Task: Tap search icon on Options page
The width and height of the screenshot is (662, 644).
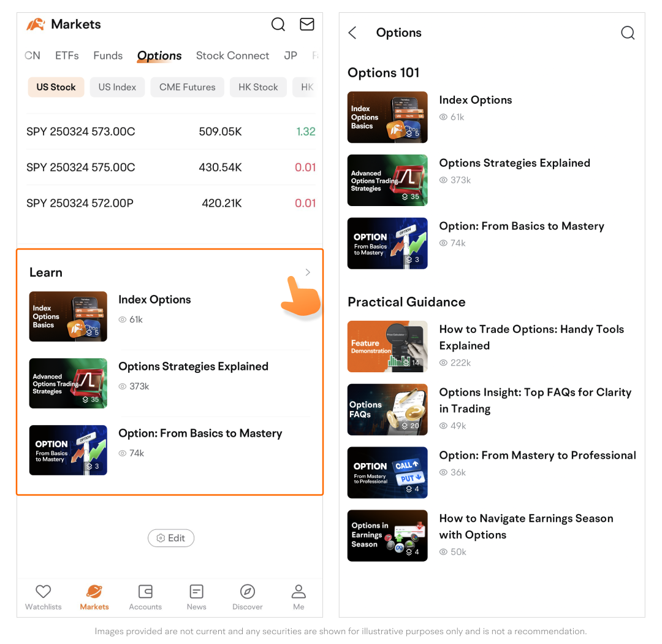Action: (x=628, y=33)
